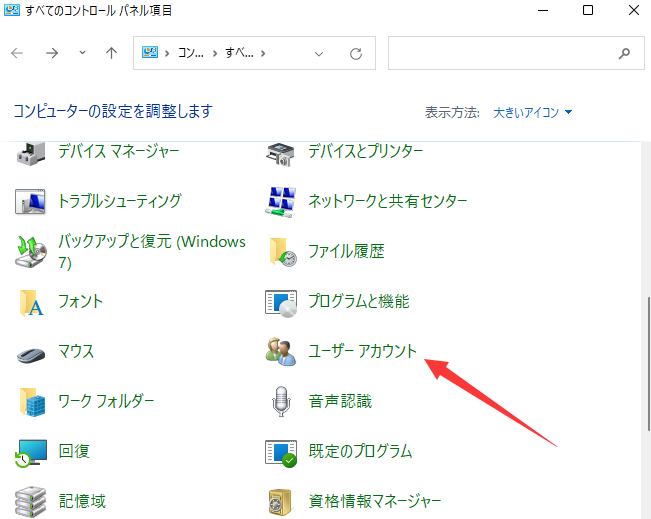Click the ワーク フォルダー text
Image resolution: width=651 pixels, height=519 pixels.
click(x=106, y=401)
